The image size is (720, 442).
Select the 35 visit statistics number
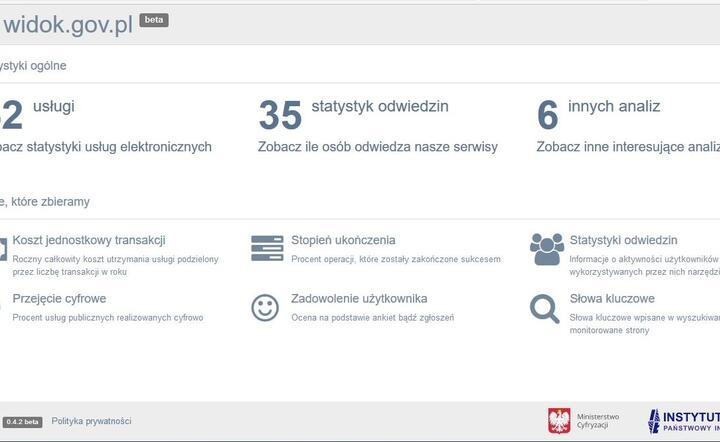click(280, 115)
